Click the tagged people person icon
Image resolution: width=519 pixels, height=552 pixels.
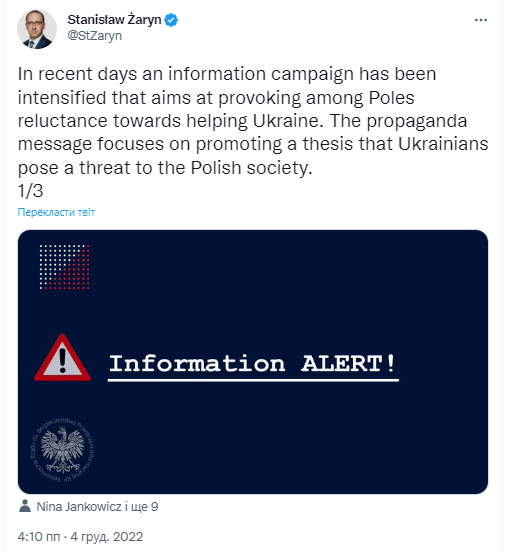(25, 506)
